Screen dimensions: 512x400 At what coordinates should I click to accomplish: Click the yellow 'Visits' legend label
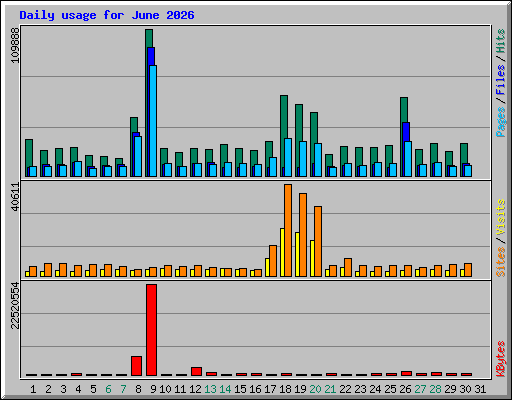[501, 217]
